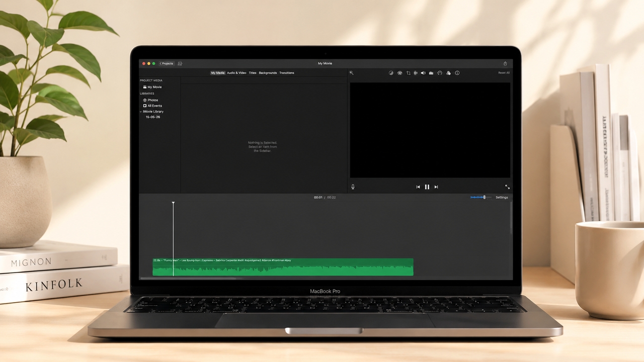Click the LIBRARIES sidebar heading
The height and width of the screenshot is (362, 644).
click(147, 94)
